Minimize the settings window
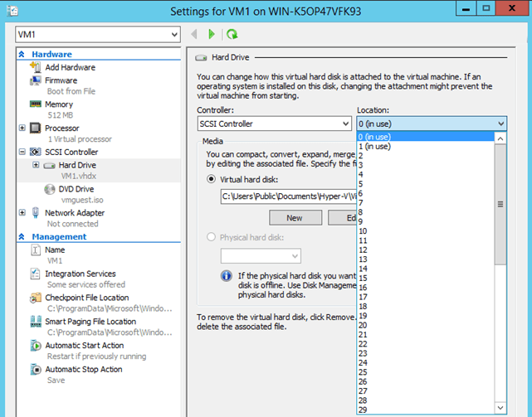This screenshot has width=532, height=417. (466, 8)
